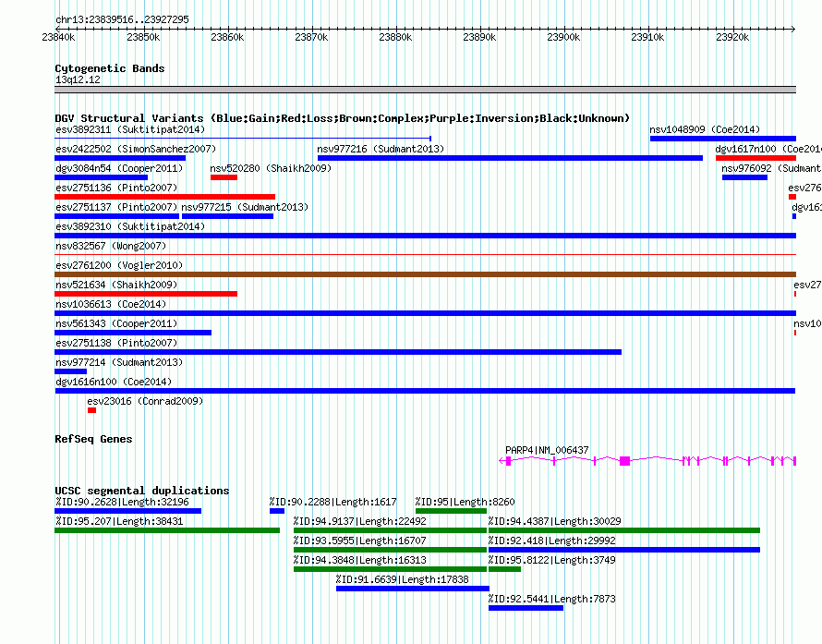This screenshot has height=644, width=822.
Task: Click the blue bar under nsv561343
Action: pos(133,333)
